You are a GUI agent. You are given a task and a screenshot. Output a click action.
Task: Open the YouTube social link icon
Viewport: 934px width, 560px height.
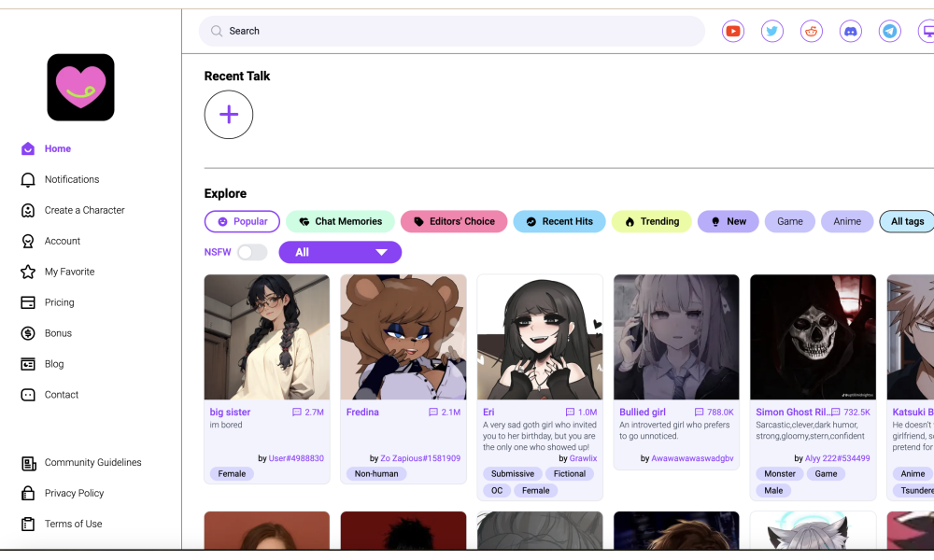tap(732, 31)
